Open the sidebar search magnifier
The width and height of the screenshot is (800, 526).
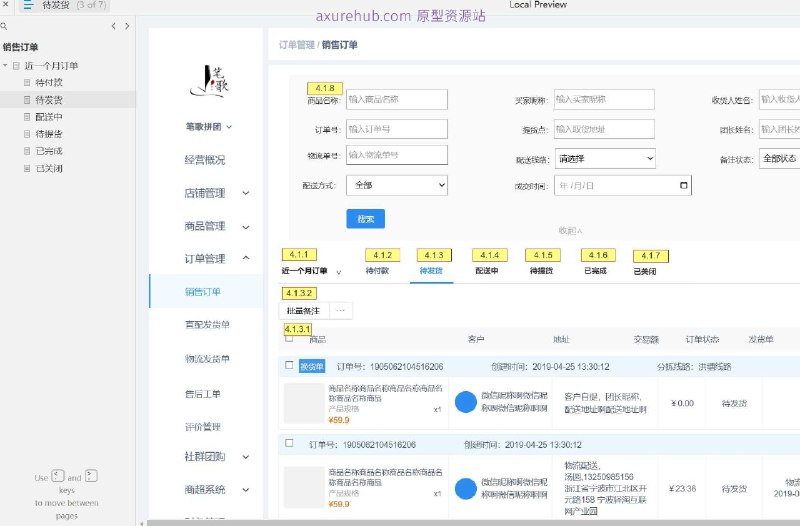tap(4, 26)
